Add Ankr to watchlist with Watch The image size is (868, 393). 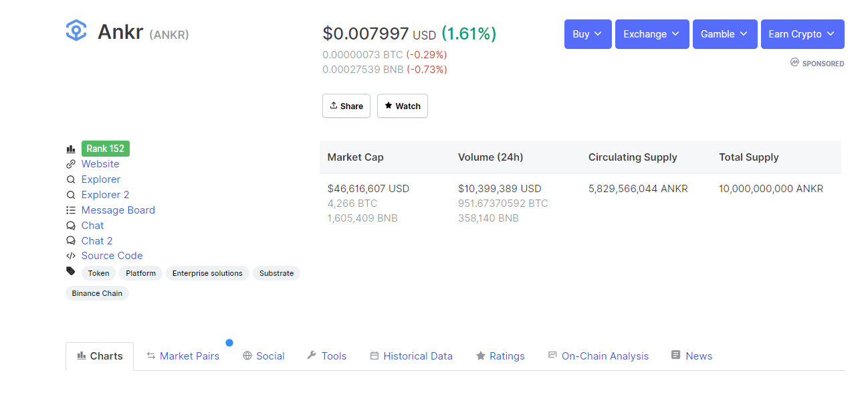click(x=403, y=106)
